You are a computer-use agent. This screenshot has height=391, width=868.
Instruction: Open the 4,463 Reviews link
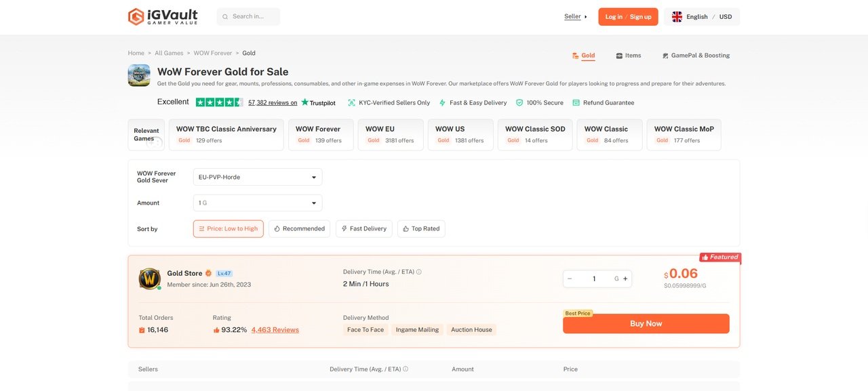(275, 330)
